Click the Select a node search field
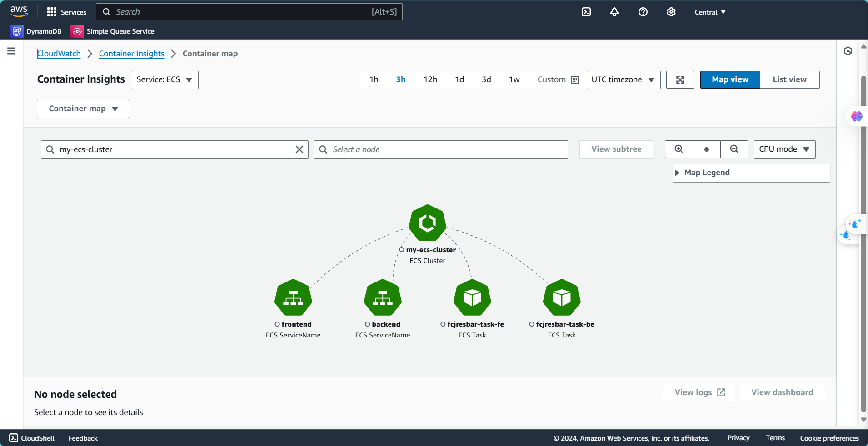868x446 pixels. click(x=441, y=149)
